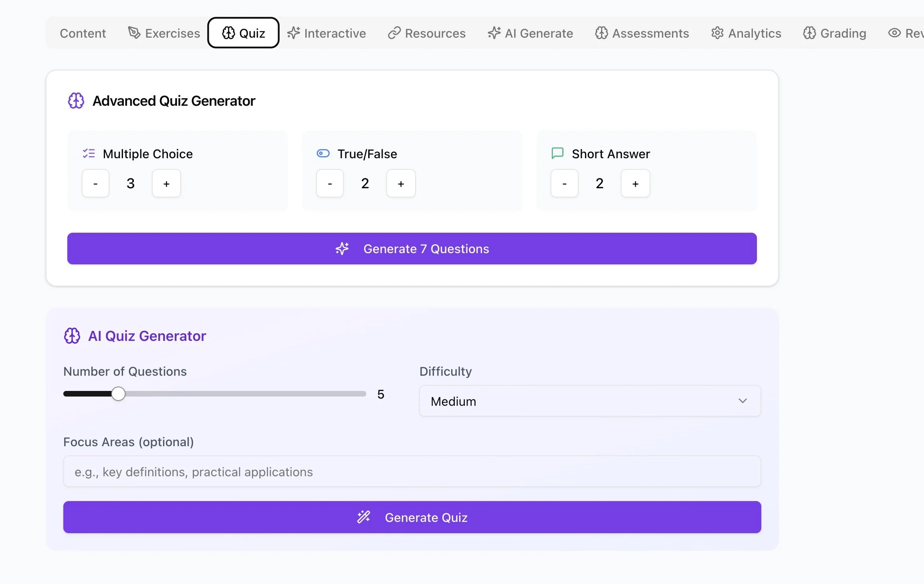Click the brain icon beside AI Quiz Generator
924x584 pixels.
(72, 336)
